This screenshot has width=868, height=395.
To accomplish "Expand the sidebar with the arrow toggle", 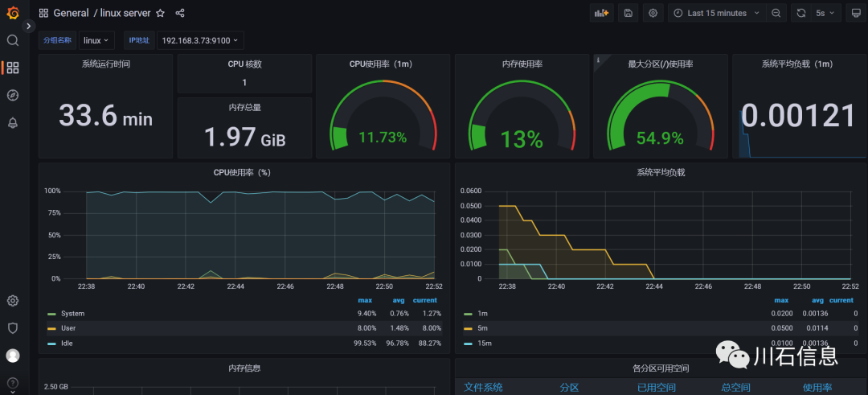I will coord(29,26).
